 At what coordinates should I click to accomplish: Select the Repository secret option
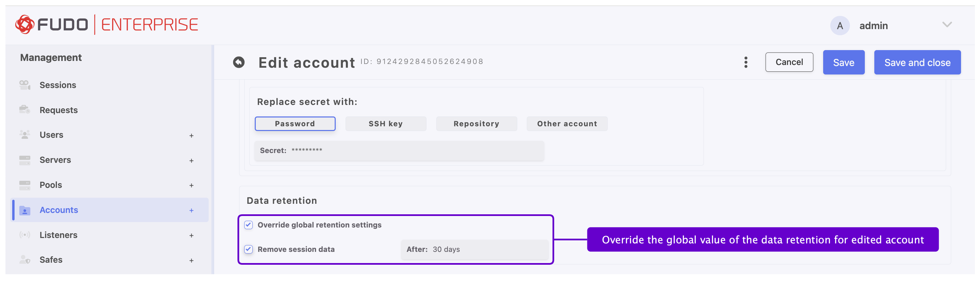476,124
